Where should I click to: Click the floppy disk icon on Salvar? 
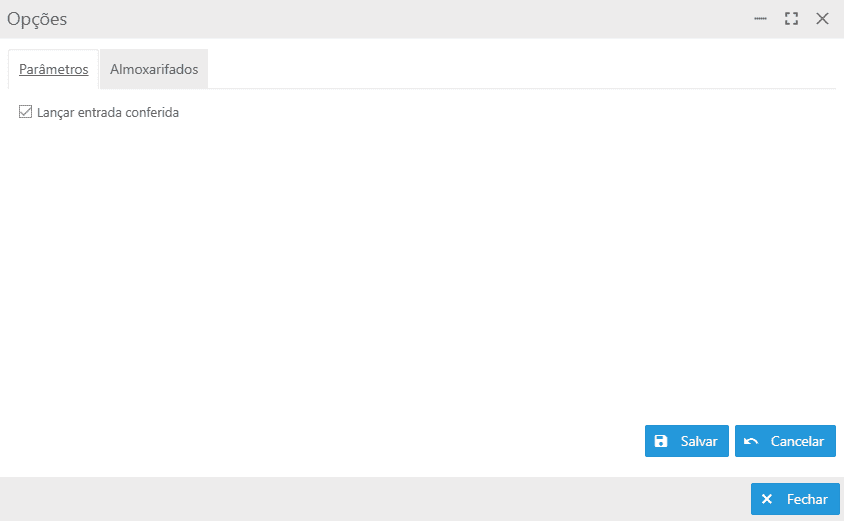click(661, 441)
